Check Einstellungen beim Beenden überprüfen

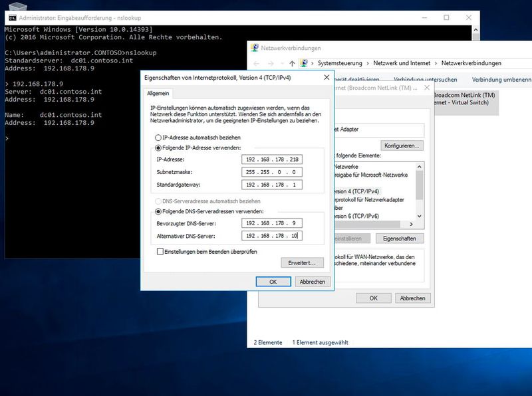(161, 253)
